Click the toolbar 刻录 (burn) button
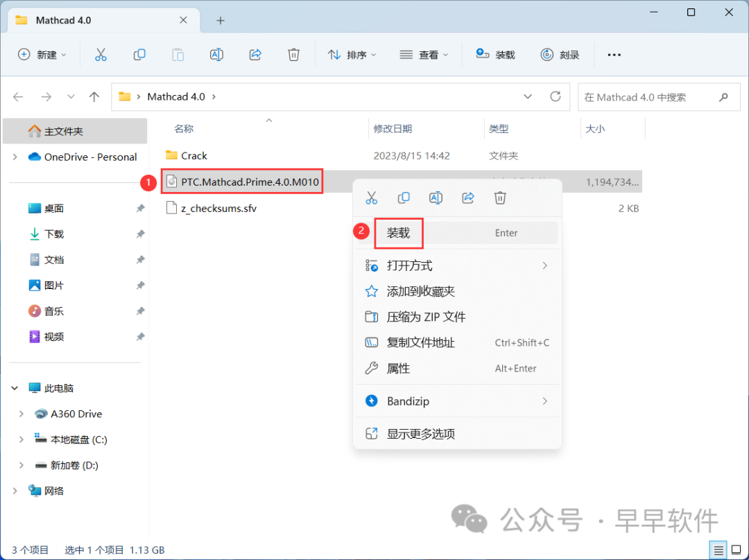 (560, 55)
